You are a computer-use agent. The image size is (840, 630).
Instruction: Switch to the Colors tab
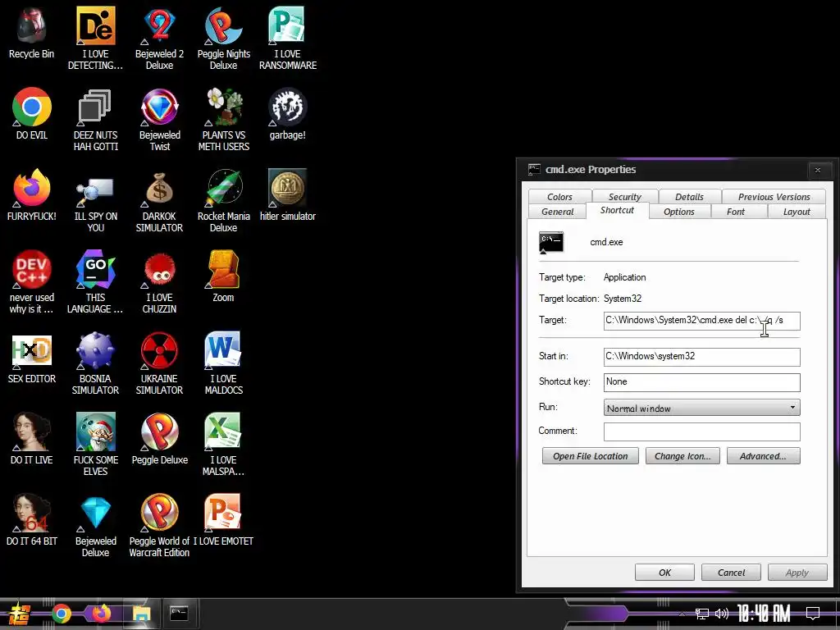tap(559, 197)
